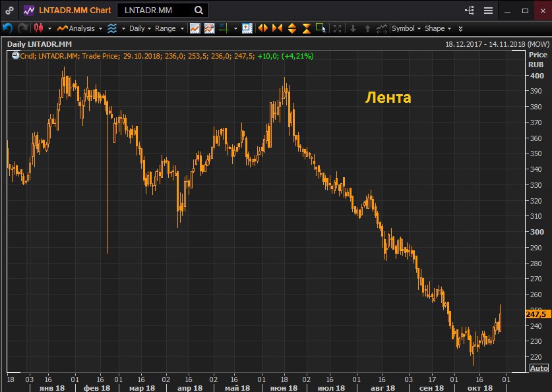Viewport: 552px width, 392px height.
Task: Open dropdown arrow next to wave icon
Action: 123,28
